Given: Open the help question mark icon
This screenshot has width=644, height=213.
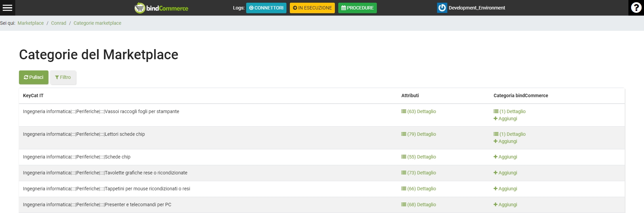Looking at the screenshot, I should [636, 8].
